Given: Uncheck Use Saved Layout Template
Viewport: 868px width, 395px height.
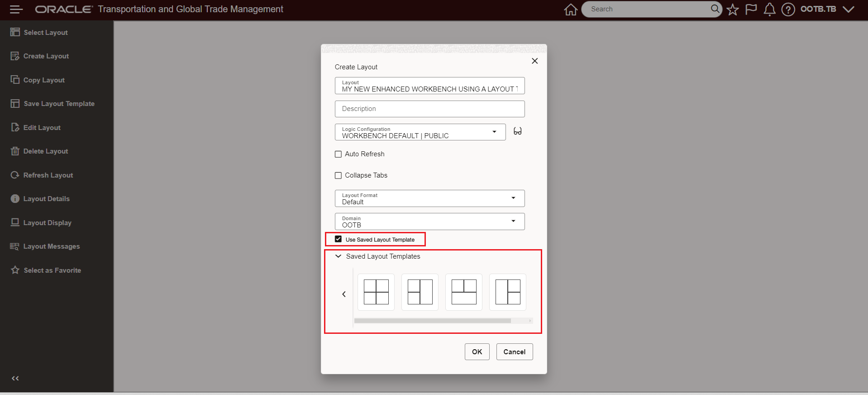Looking at the screenshot, I should click(338, 239).
